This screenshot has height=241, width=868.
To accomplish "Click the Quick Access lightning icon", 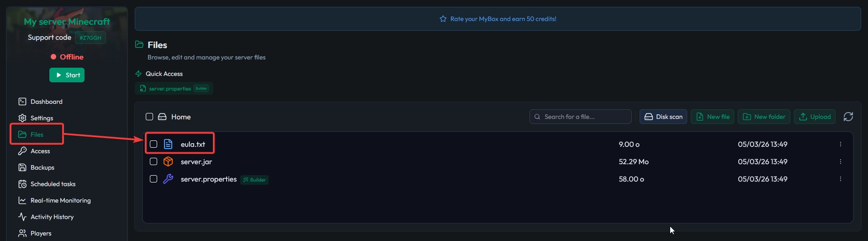I will (x=138, y=74).
